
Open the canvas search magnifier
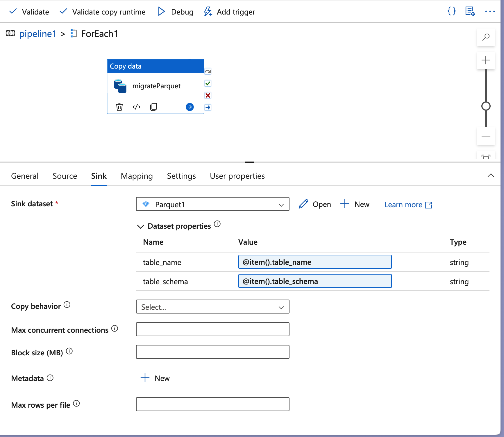point(486,37)
